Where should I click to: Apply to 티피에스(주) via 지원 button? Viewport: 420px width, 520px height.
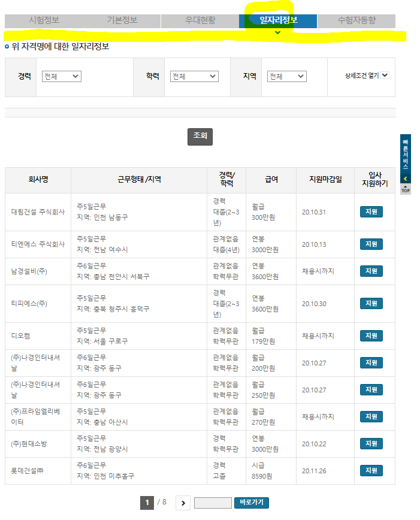[371, 303]
